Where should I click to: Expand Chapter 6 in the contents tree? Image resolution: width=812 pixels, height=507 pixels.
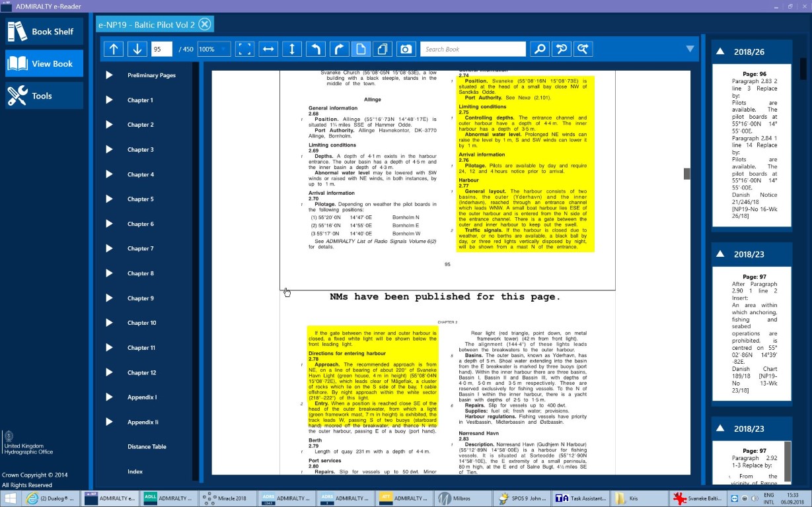tap(109, 224)
